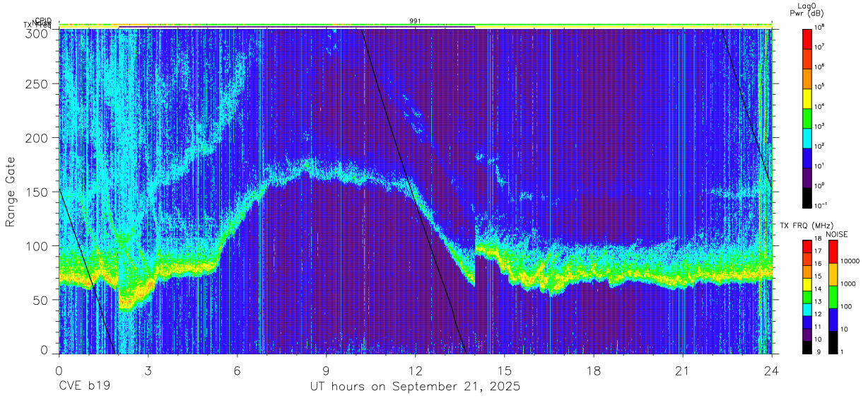Click the '6' UT hour tick label
Screen dimensions: 868x401
(x=237, y=371)
